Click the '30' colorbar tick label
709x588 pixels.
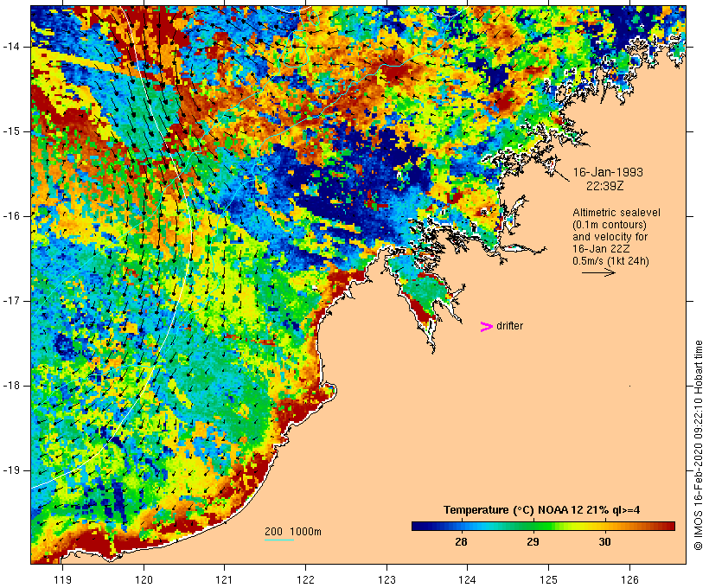[604, 541]
